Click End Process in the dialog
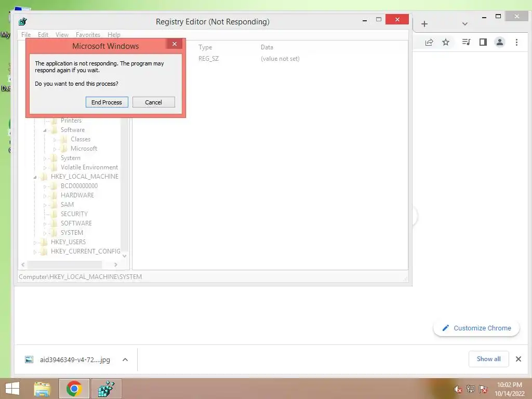532x399 pixels. (x=107, y=102)
